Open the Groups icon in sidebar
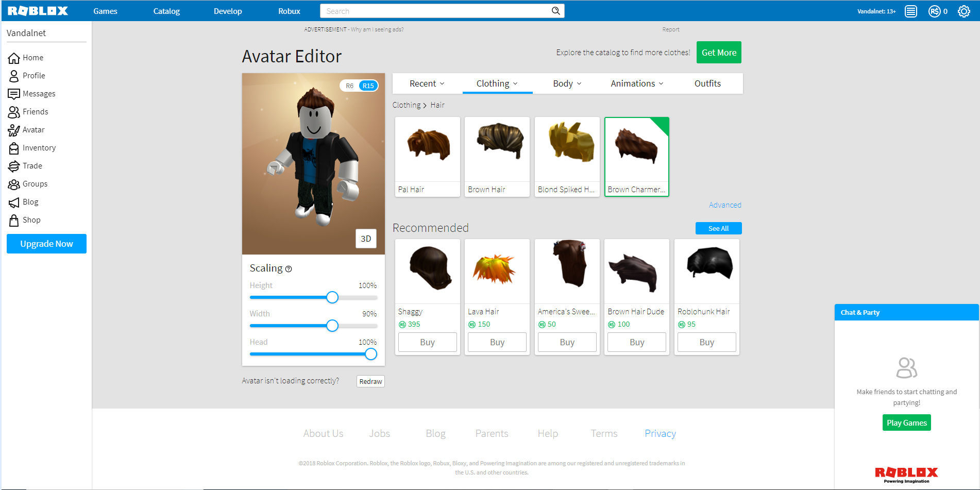 (14, 184)
